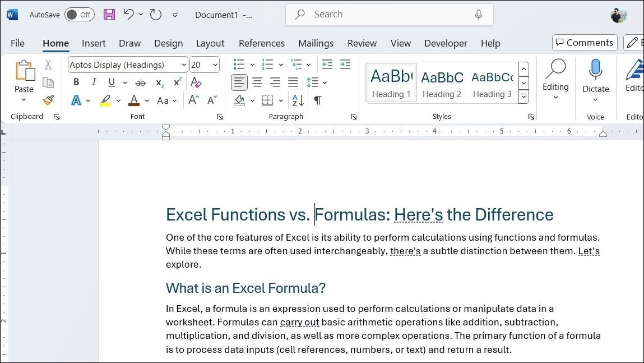The width and height of the screenshot is (644, 363).
Task: Click the Comments button
Action: (x=585, y=43)
